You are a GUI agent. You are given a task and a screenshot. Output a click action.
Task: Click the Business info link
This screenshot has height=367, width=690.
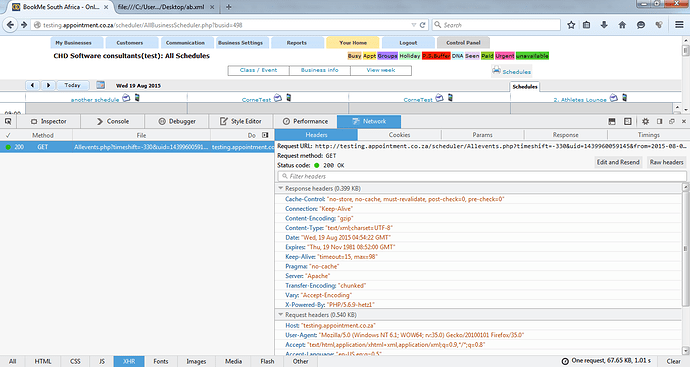pyautogui.click(x=319, y=70)
